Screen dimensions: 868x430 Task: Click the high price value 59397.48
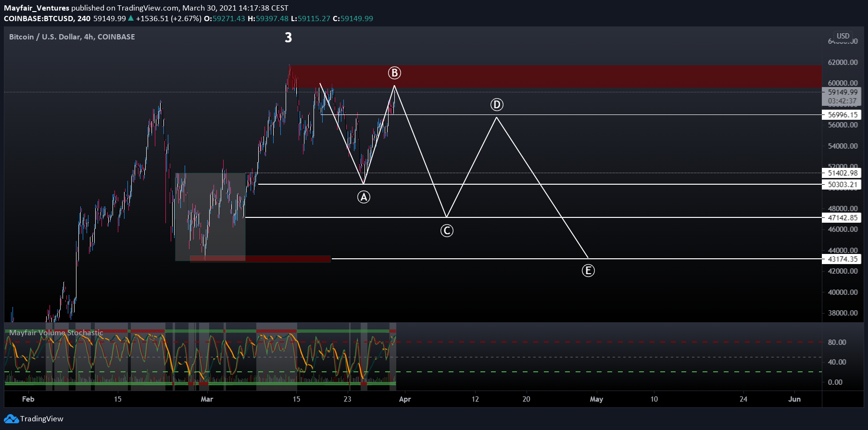[x=272, y=19]
